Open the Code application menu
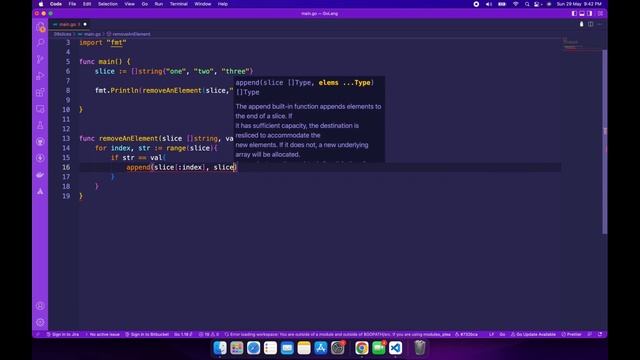The height and width of the screenshot is (360, 640). coord(56,4)
